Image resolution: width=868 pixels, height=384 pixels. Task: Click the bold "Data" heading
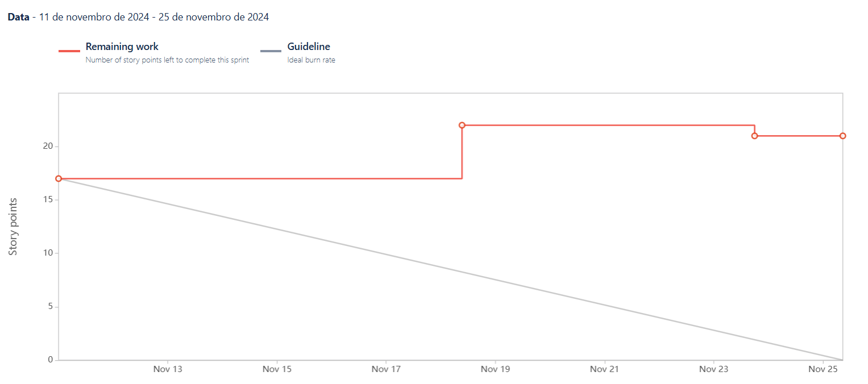[x=18, y=17]
